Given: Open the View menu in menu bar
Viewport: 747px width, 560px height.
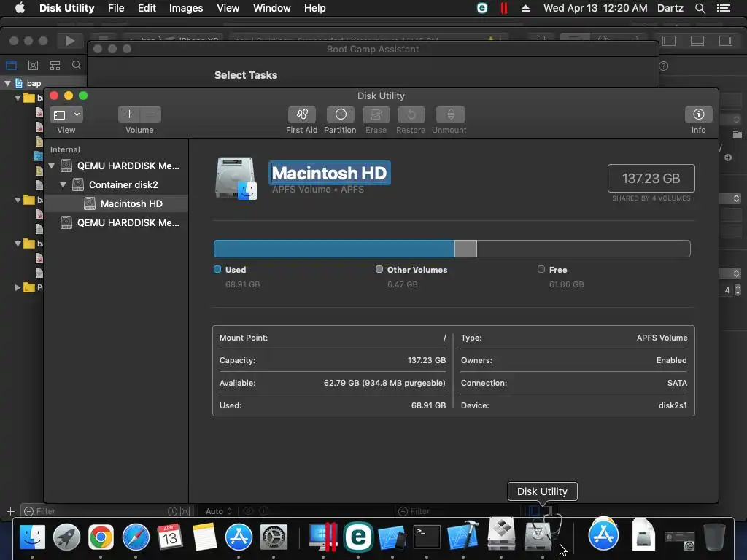Looking at the screenshot, I should coord(228,8).
